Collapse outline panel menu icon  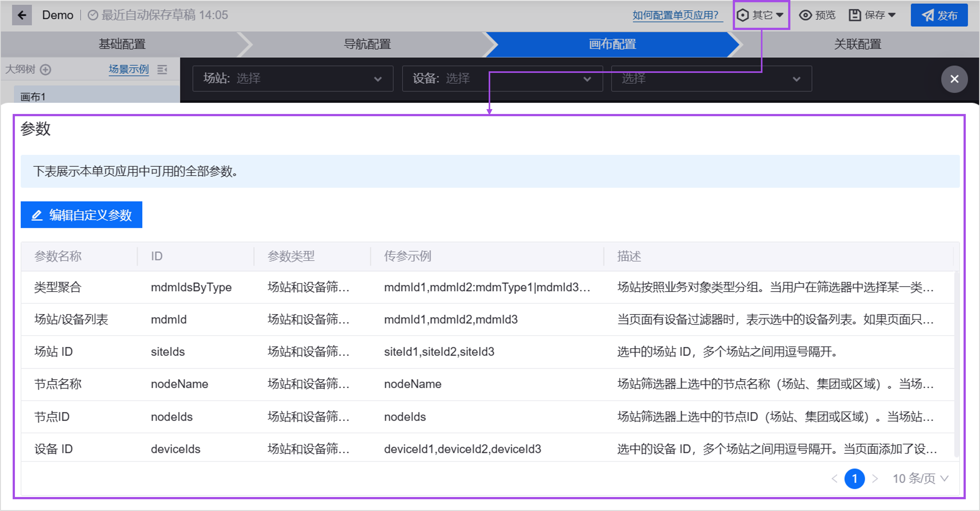[162, 70]
